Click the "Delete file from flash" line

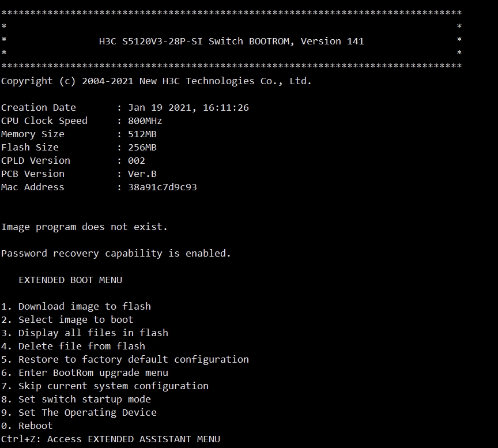pos(73,346)
